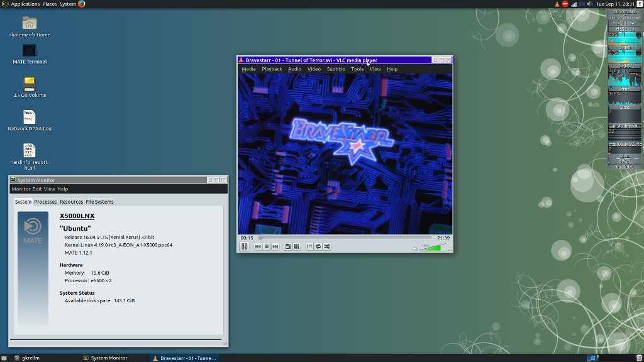This screenshot has width=644, height=362.
Task: Click the X5000LNX hostname text
Action: tap(77, 216)
